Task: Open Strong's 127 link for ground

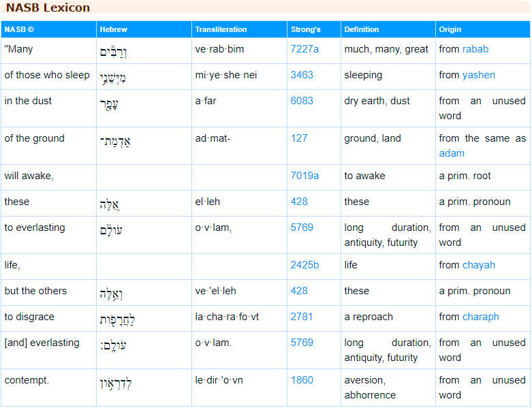Action: tap(299, 138)
